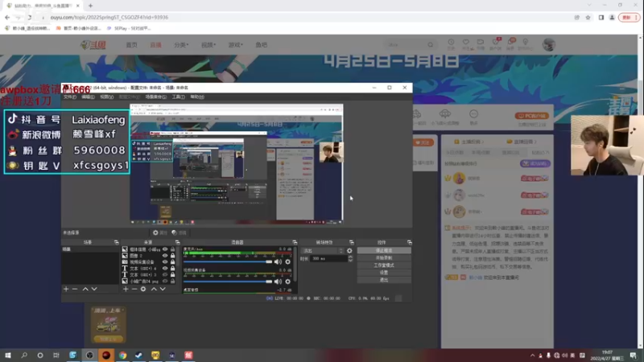Click the search magnifier in Douyu header
The height and width of the screenshot is (362, 644).
[430, 45]
